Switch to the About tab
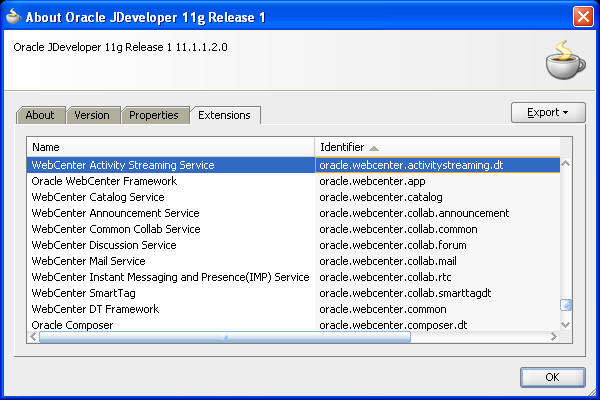 (x=40, y=115)
